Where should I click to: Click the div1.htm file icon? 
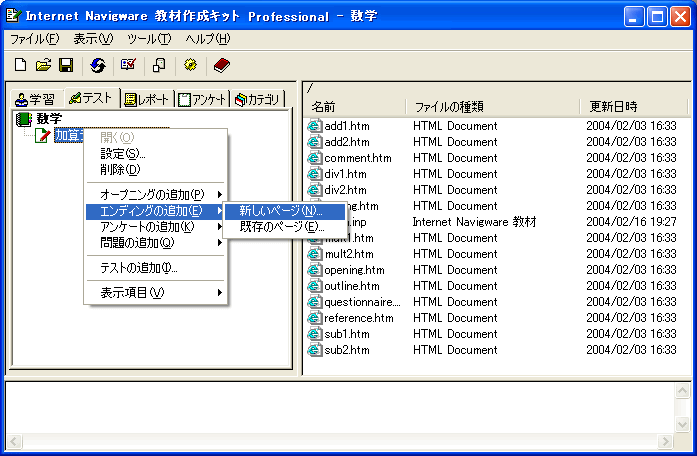pyautogui.click(x=314, y=174)
